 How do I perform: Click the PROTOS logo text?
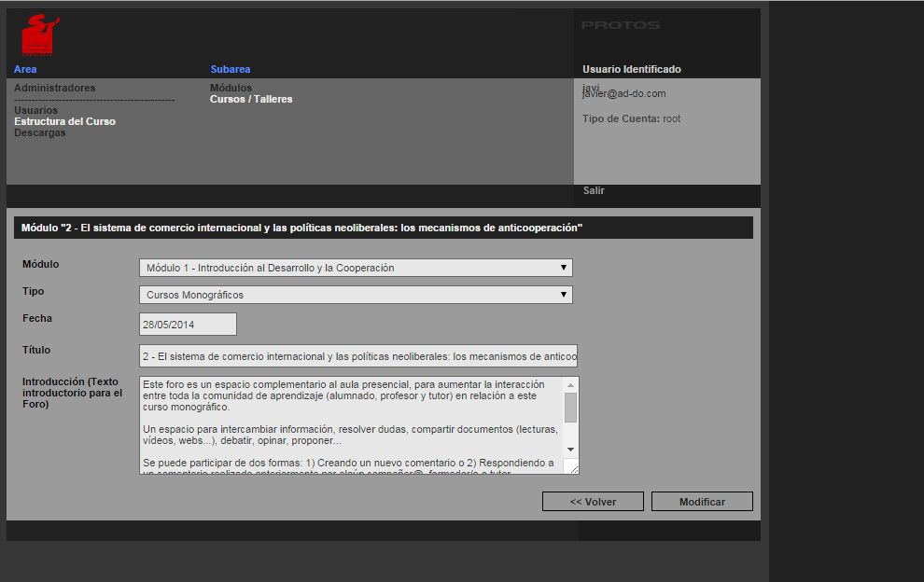[620, 25]
